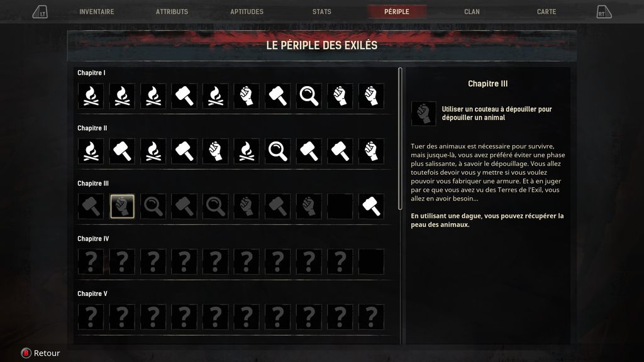This screenshot has height=362, width=644.
Task: Select the first campfire icon in Chapitre I
Action: [91, 96]
